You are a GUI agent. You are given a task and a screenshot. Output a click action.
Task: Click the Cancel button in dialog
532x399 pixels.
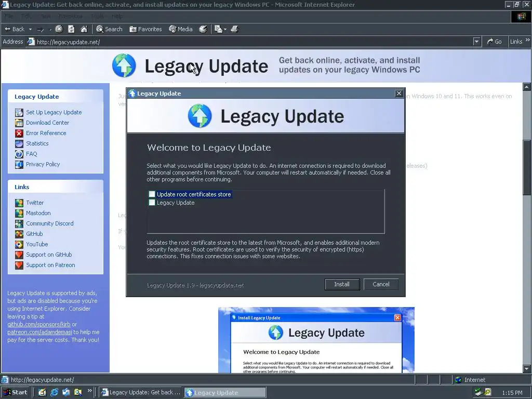[381, 284]
